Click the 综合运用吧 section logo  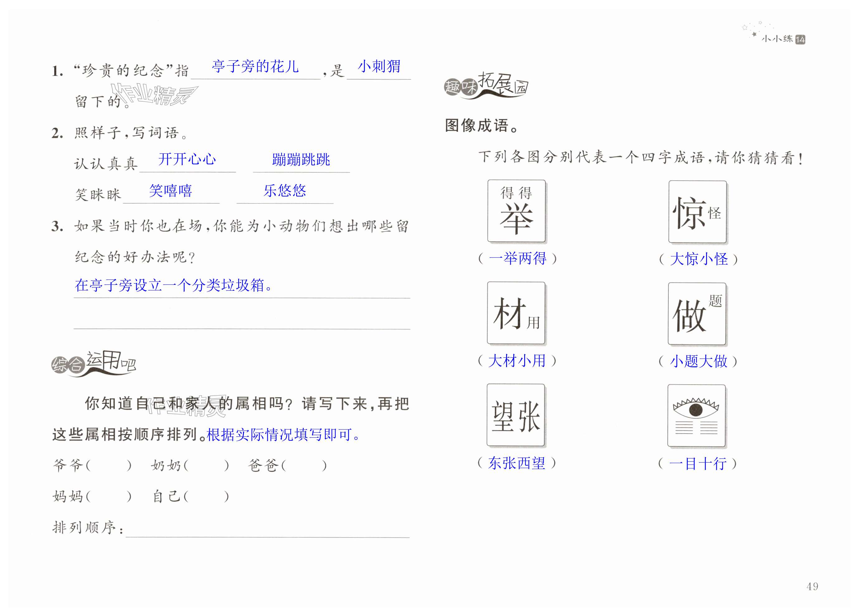pyautogui.click(x=93, y=364)
